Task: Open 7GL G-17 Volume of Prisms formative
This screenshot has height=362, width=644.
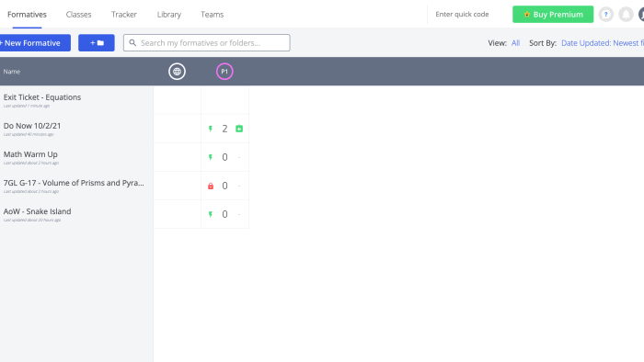Action: pyautogui.click(x=74, y=183)
